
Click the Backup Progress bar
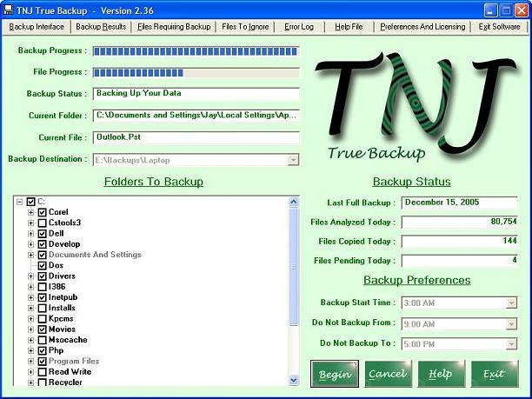pyautogui.click(x=196, y=51)
